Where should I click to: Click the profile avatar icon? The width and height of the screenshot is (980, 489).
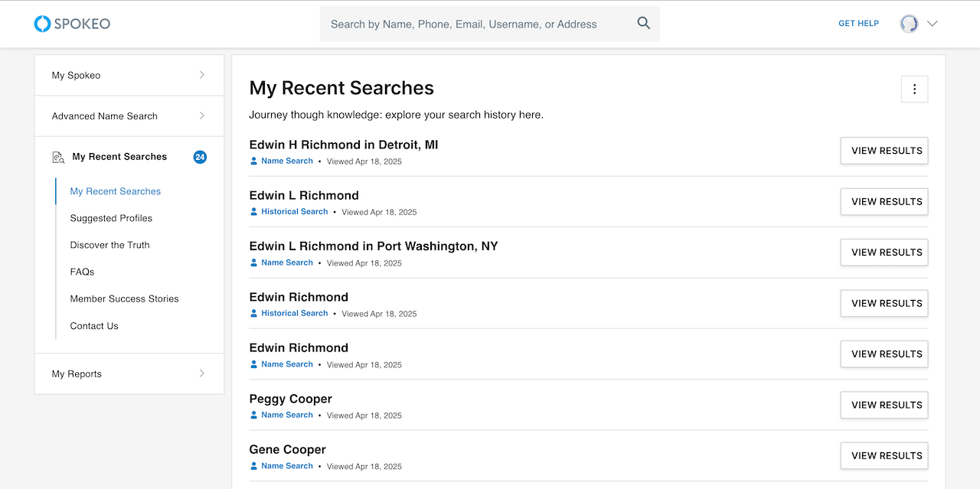pyautogui.click(x=909, y=24)
